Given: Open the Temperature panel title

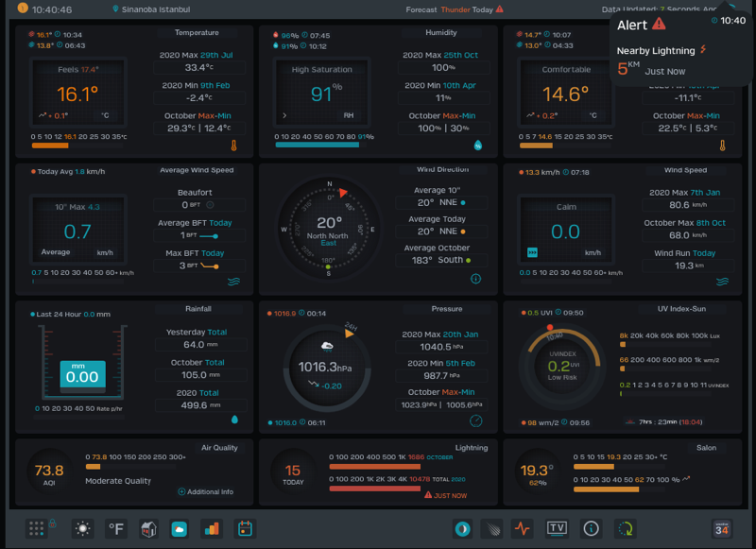Looking at the screenshot, I should (197, 33).
